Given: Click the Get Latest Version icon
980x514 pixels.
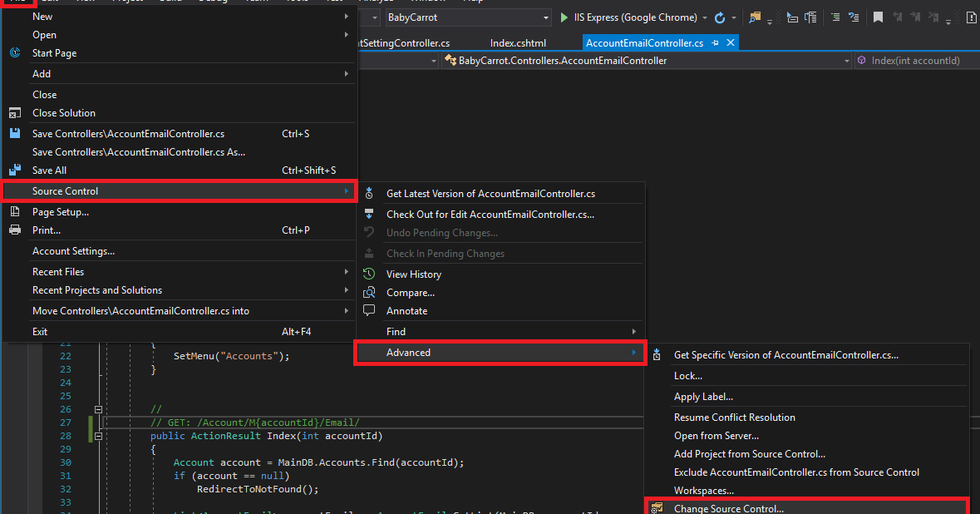Looking at the screenshot, I should click(x=369, y=194).
